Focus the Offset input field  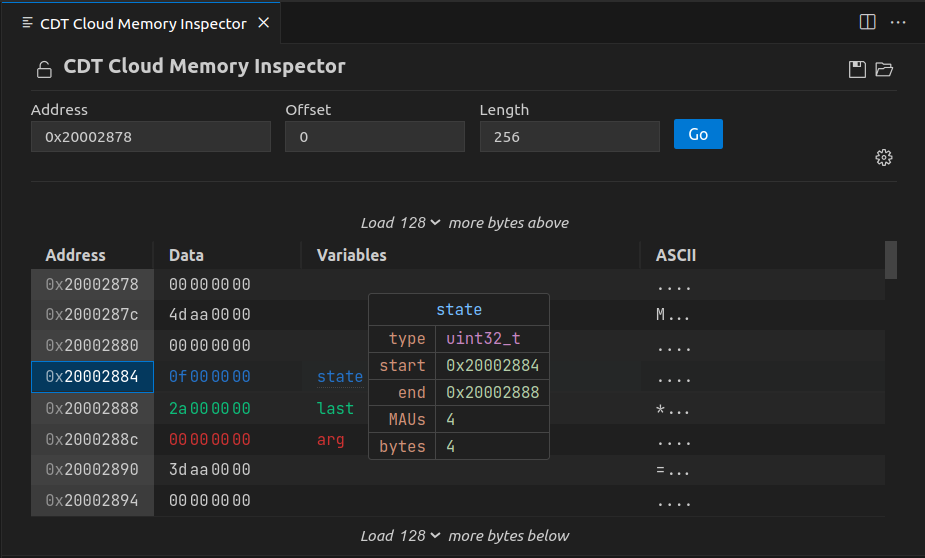[375, 137]
